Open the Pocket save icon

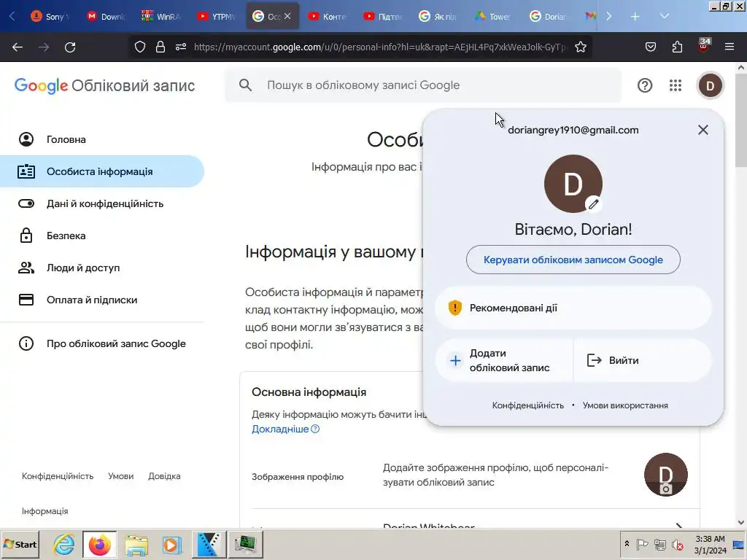(650, 47)
